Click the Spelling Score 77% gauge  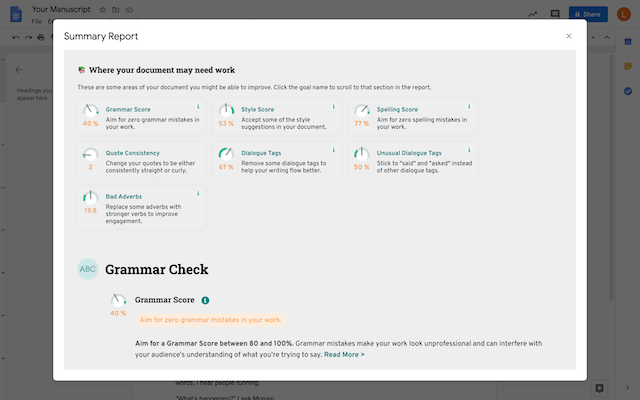pos(362,115)
